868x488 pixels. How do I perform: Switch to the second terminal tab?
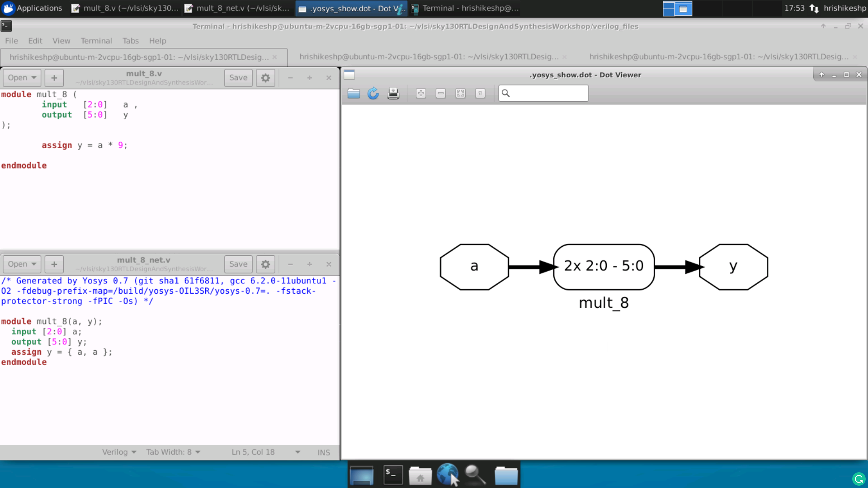429,57
